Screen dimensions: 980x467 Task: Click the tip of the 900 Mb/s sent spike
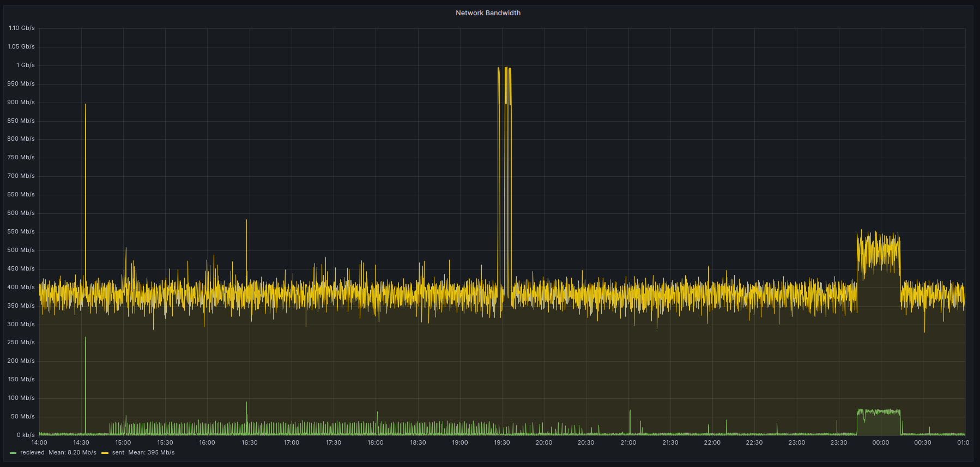(x=85, y=105)
